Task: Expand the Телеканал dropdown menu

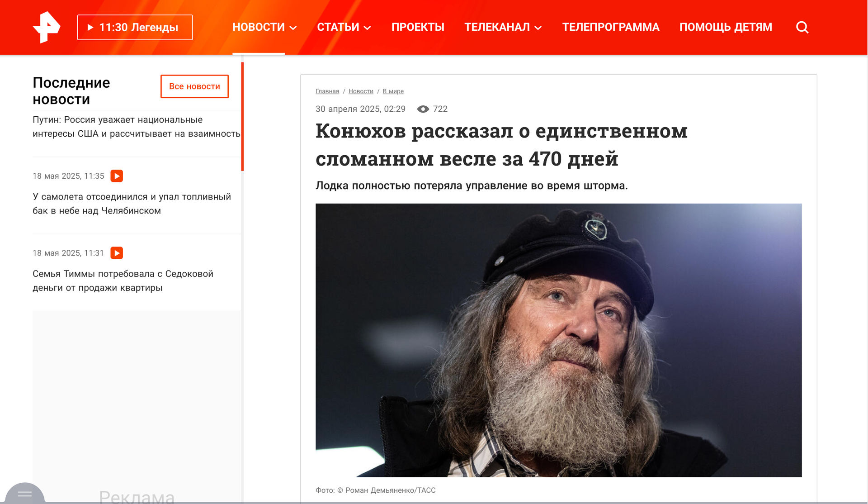Action: 503,27
